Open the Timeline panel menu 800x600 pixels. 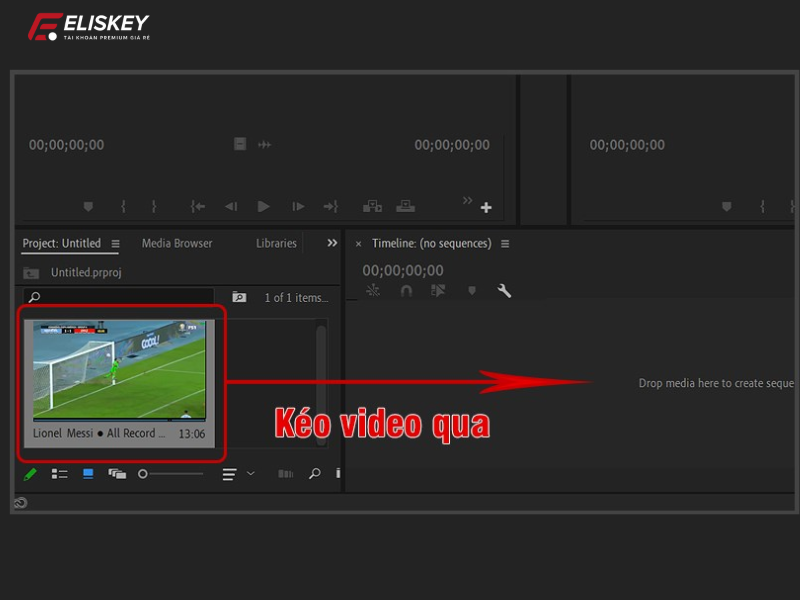coord(505,243)
